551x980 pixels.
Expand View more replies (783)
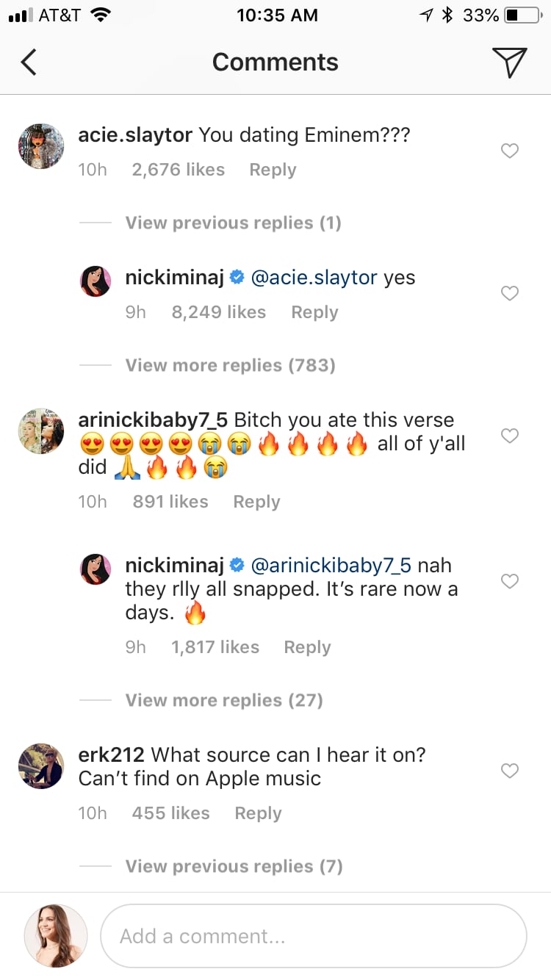[230, 365]
